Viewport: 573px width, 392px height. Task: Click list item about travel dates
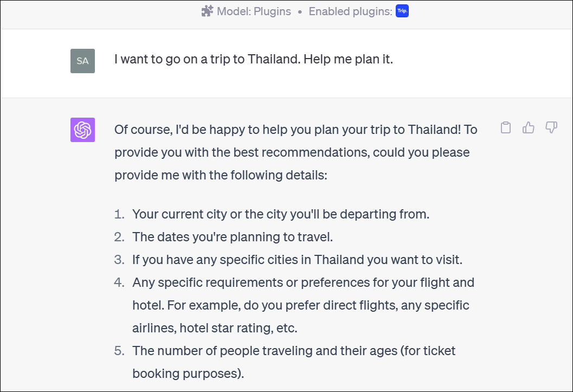coord(232,237)
